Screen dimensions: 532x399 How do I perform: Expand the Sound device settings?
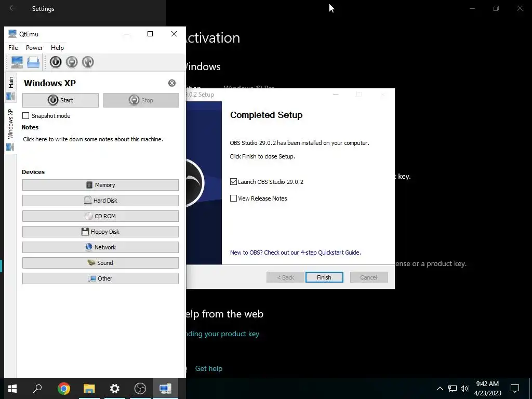pyautogui.click(x=100, y=263)
